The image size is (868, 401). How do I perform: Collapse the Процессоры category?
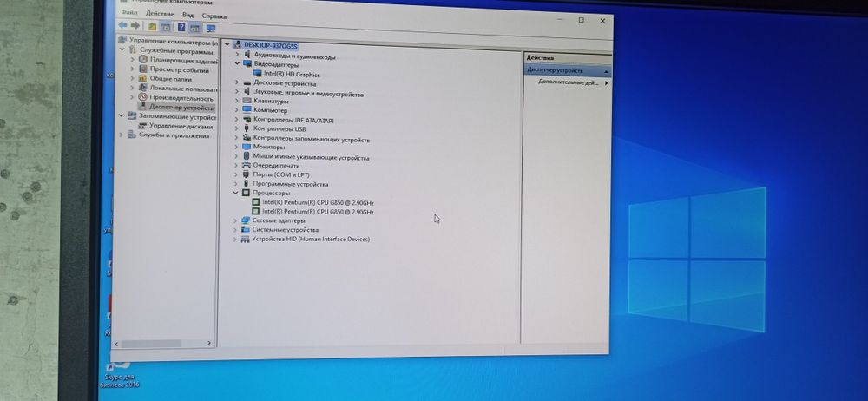tap(236, 193)
